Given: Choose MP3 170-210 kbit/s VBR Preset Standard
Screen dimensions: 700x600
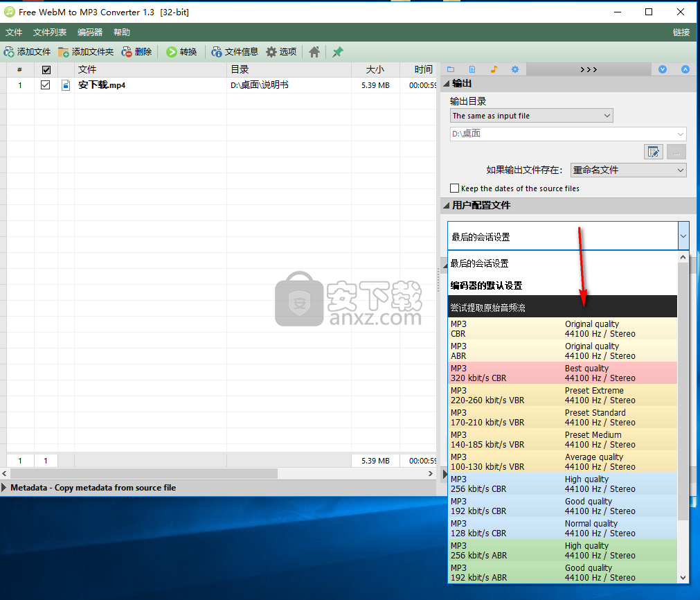Looking at the screenshot, I should (562, 417).
